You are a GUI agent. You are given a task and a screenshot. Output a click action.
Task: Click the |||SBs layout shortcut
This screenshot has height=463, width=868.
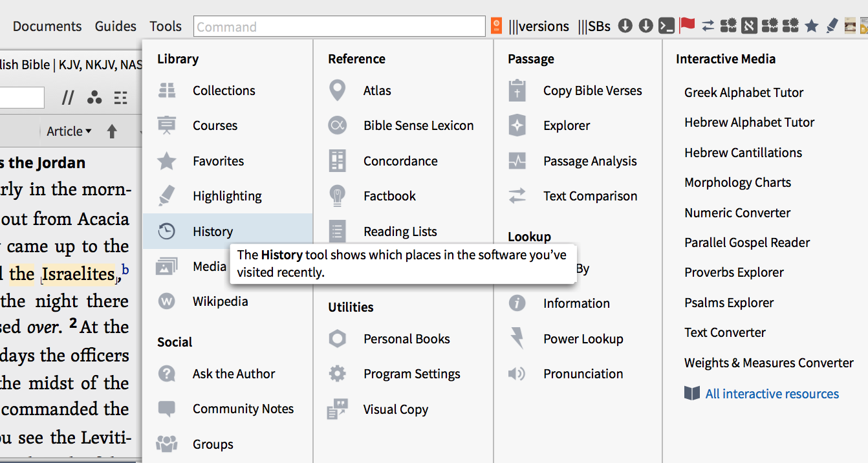coord(594,27)
